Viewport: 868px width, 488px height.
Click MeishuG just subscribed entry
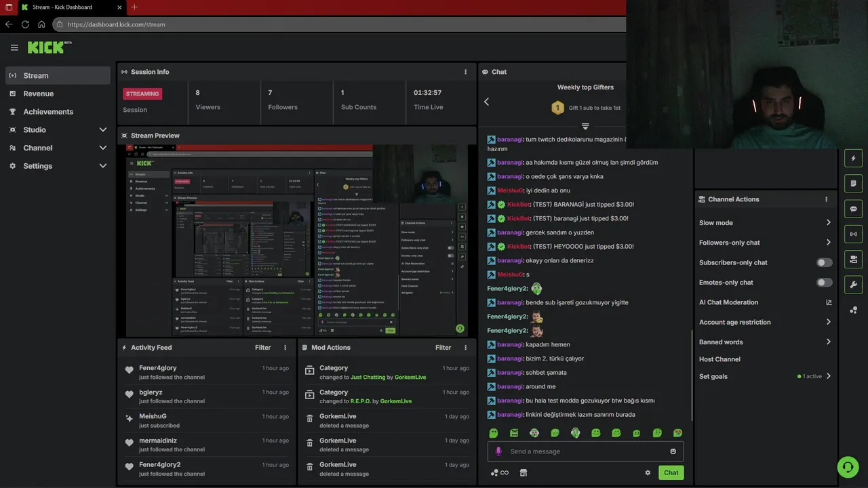point(207,421)
